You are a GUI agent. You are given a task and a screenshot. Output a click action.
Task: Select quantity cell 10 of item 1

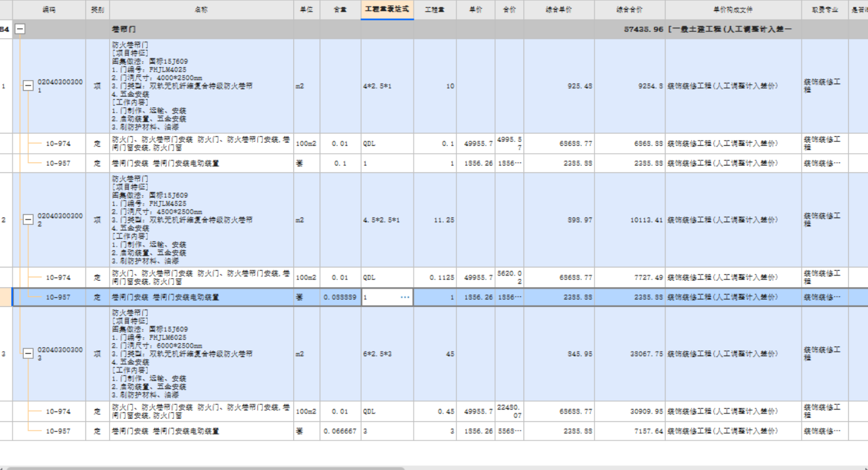(x=435, y=86)
